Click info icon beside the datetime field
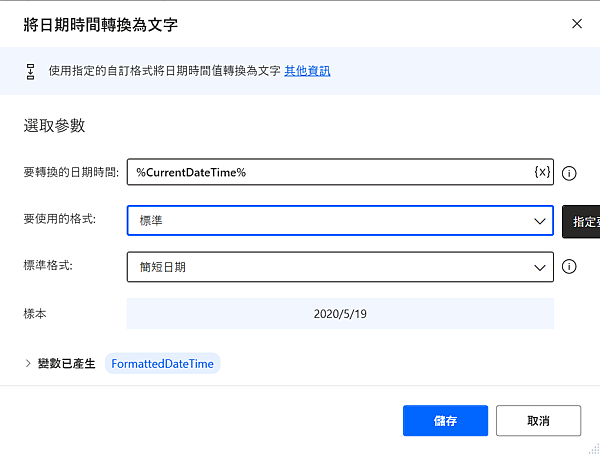600x455 pixels. tap(570, 173)
